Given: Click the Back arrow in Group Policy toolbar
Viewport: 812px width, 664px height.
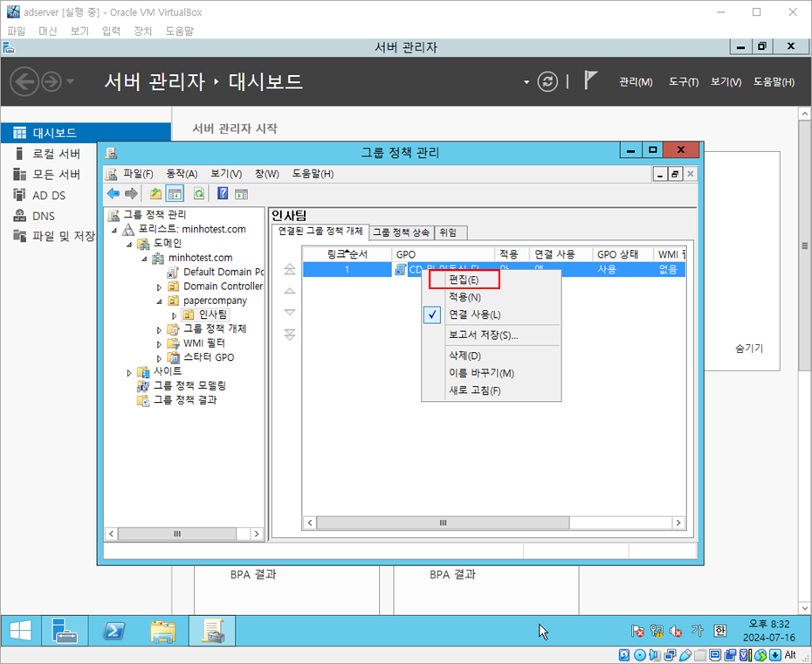Looking at the screenshot, I should pos(113,194).
